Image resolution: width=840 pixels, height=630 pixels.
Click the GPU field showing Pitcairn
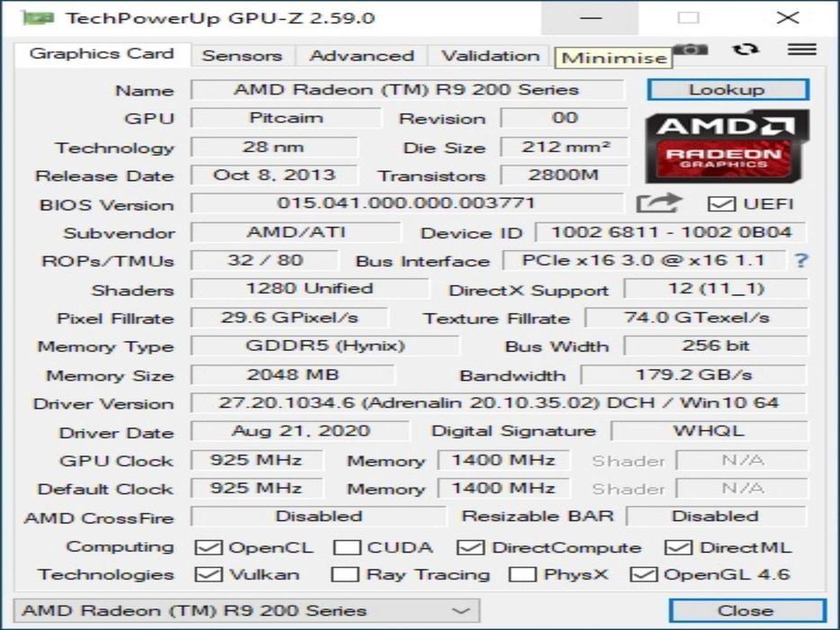pyautogui.click(x=285, y=118)
